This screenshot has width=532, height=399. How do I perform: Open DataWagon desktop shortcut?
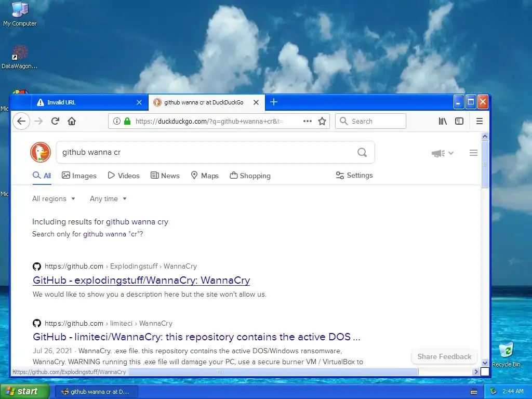tap(20, 57)
